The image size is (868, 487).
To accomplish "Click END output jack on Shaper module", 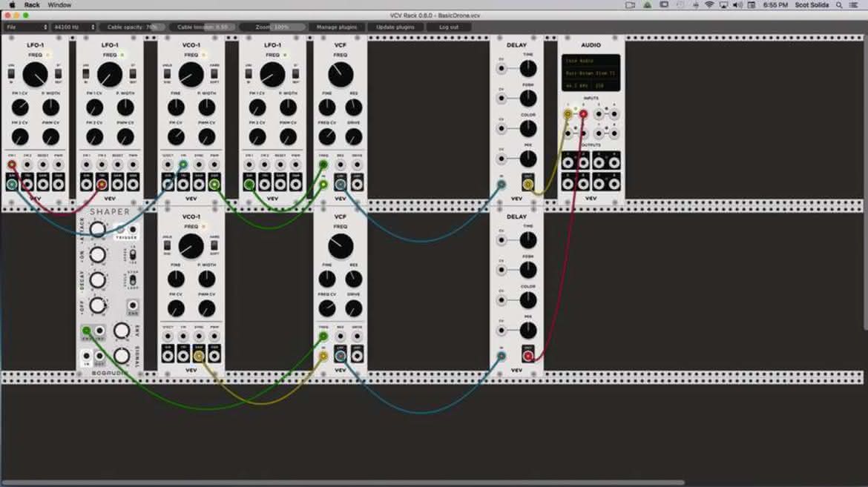I will [133, 305].
